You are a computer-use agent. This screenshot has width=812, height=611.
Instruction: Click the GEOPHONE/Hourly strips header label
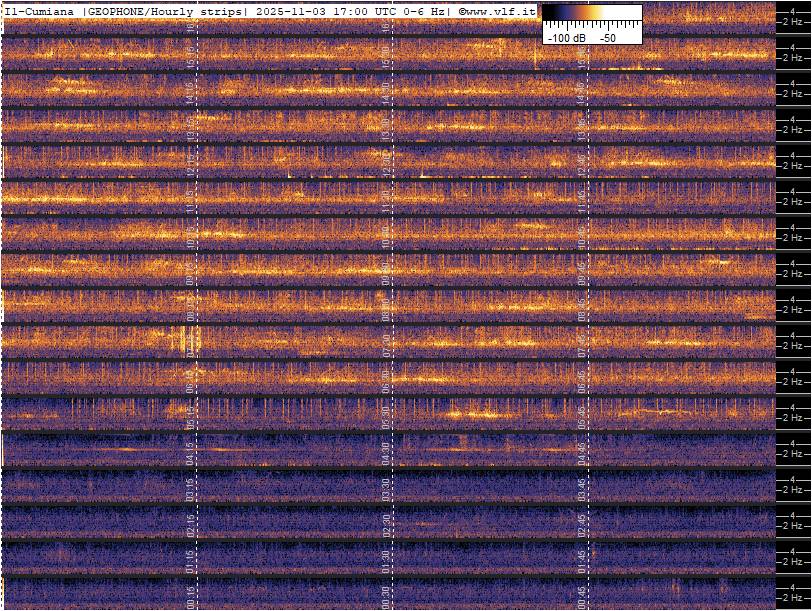(166, 11)
